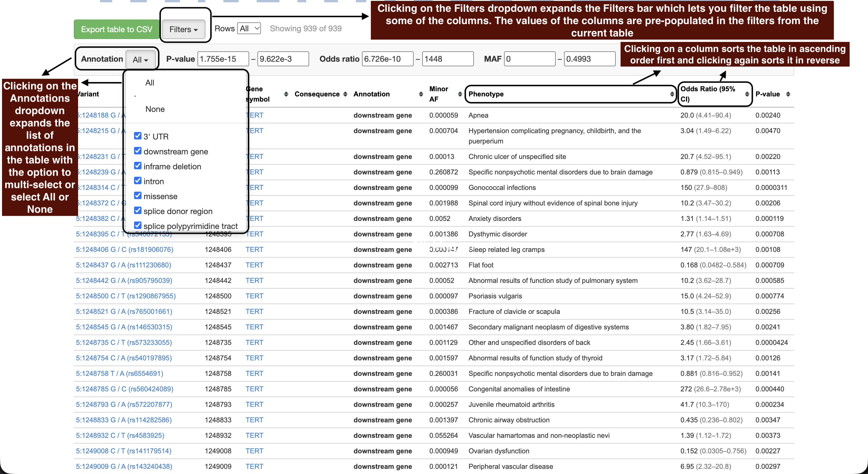Select the Juvenile rheumatoid arthritis cell
Image resolution: width=868 pixels, height=474 pixels.
pyautogui.click(x=511, y=405)
